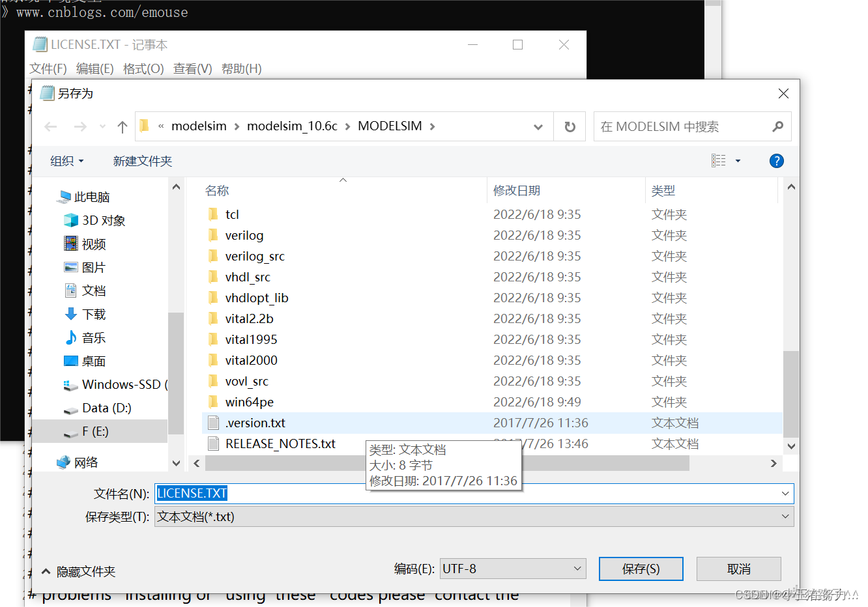Image resolution: width=868 pixels, height=607 pixels.
Task: Click the search magnifier icon
Action: pyautogui.click(x=777, y=127)
